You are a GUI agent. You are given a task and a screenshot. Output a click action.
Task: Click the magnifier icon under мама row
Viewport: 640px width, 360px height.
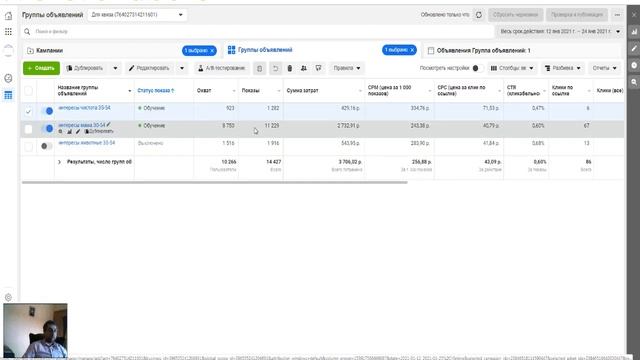[60, 132]
